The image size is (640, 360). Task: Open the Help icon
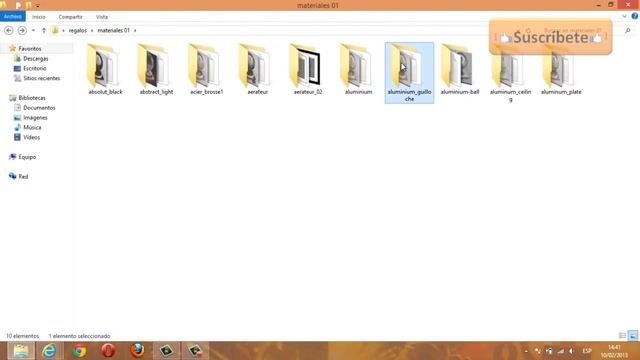click(x=635, y=16)
